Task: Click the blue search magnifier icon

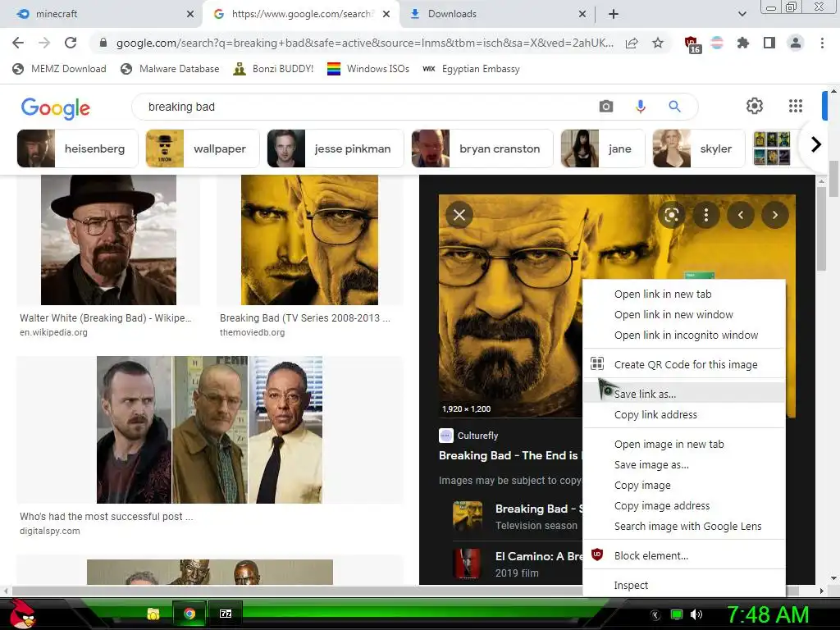Action: (674, 107)
